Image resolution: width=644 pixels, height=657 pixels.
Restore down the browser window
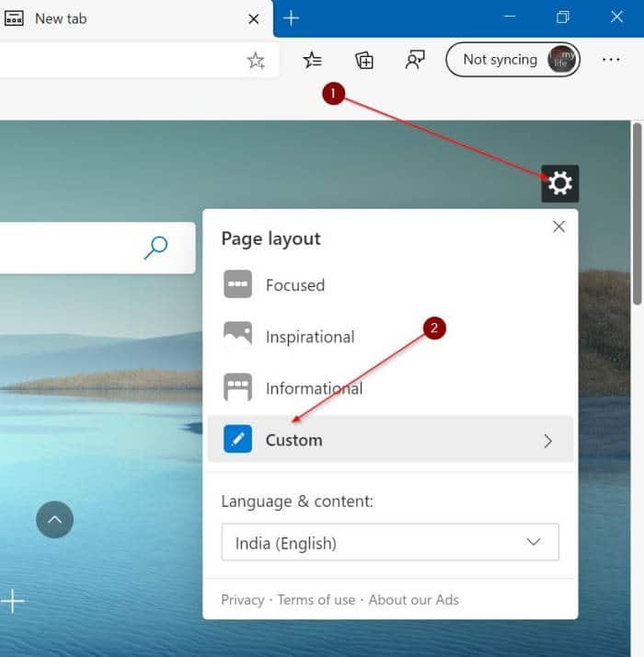tap(563, 17)
